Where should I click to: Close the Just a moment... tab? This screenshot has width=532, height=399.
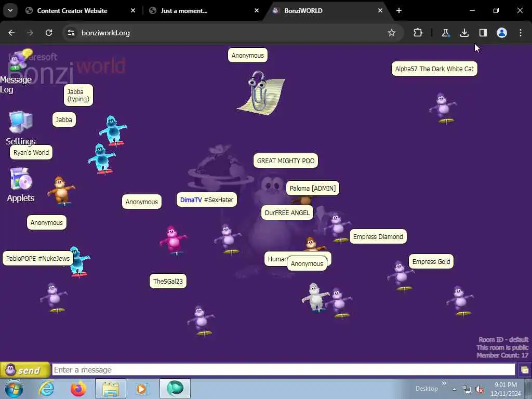257,11
